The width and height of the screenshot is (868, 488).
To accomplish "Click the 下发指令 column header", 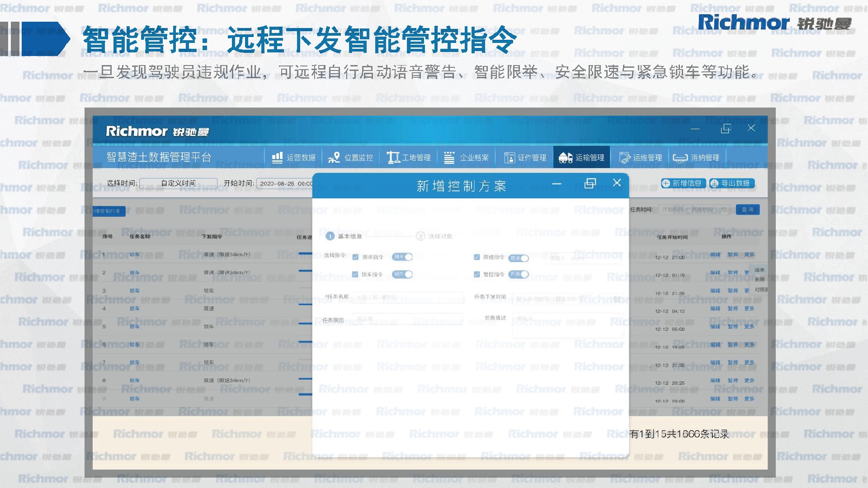I will pyautogui.click(x=212, y=236).
